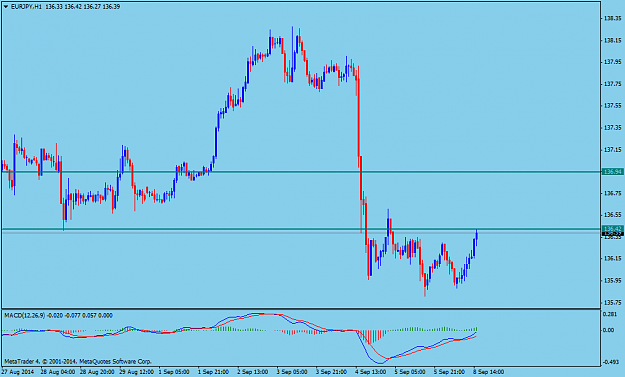Click the MACD(12,26,9) indicator label
This screenshot has height=377, width=625.
pyautogui.click(x=24, y=315)
